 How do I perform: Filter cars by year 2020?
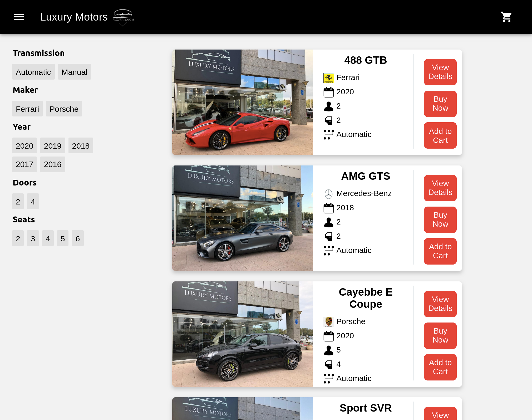pyautogui.click(x=24, y=145)
